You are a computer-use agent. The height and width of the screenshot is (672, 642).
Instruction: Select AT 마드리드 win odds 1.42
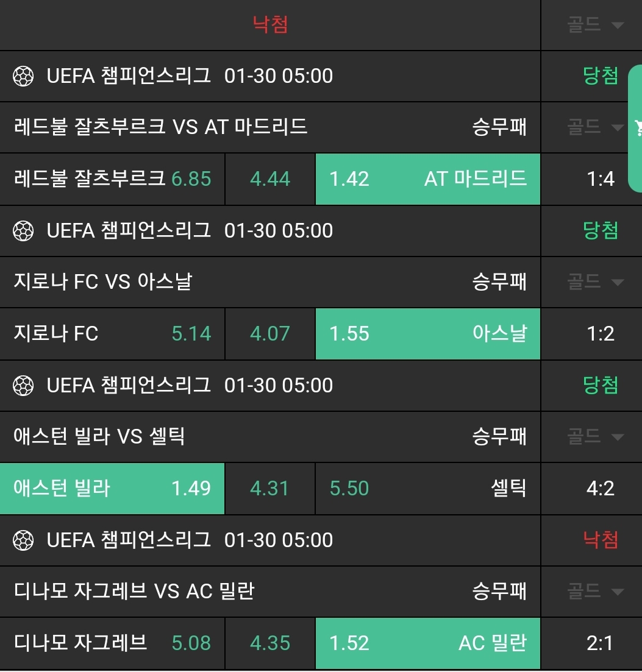tap(427, 179)
